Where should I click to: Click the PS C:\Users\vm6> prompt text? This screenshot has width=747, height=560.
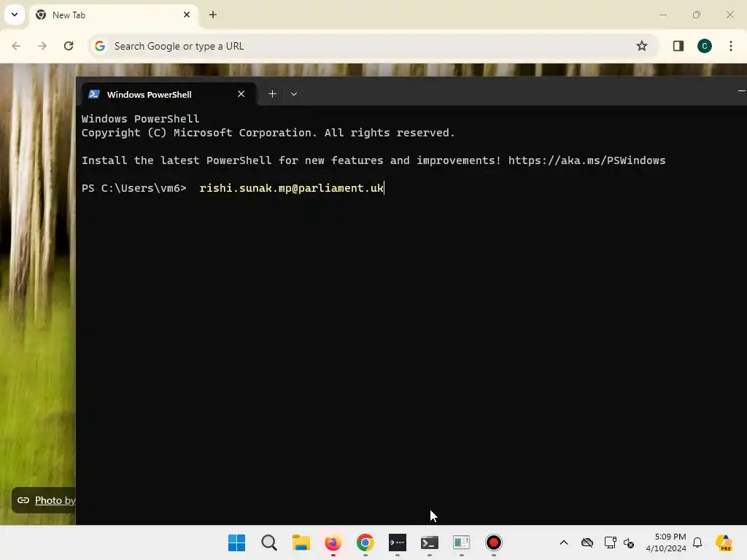point(134,188)
